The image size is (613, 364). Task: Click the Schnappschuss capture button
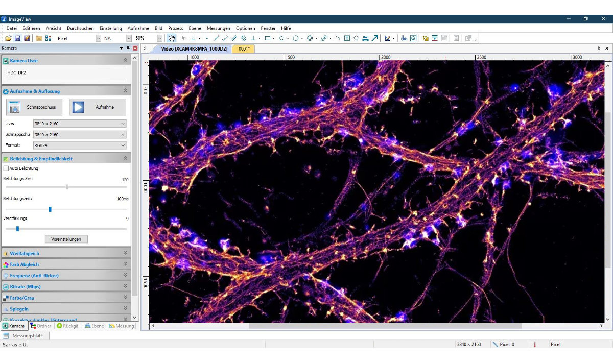(x=34, y=107)
